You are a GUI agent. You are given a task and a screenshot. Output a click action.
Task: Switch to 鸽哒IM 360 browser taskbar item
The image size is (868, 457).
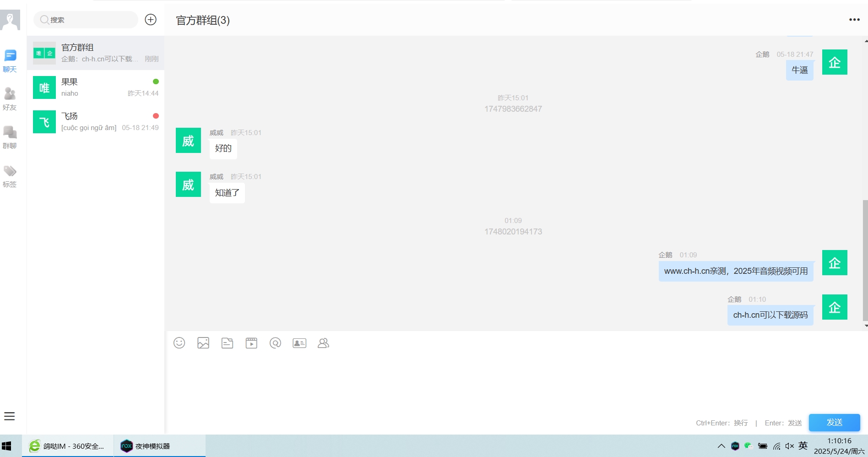(x=68, y=446)
